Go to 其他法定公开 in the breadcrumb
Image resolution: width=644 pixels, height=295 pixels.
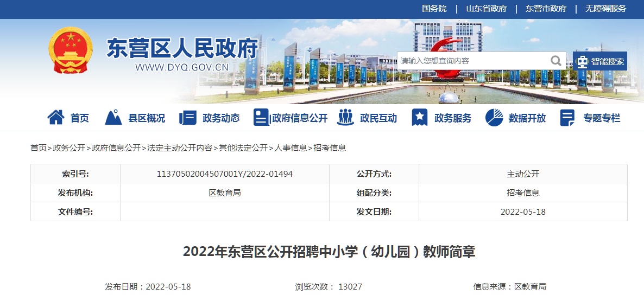click(x=243, y=148)
